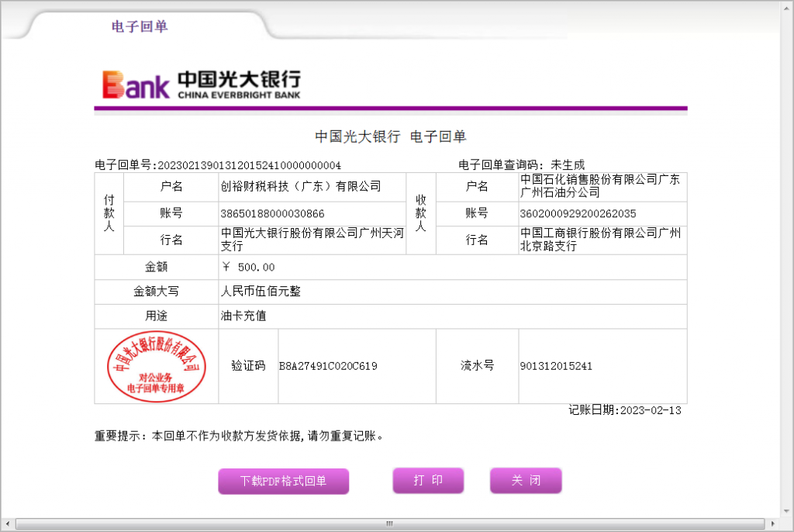Click the horizontal scrollbar left arrow
Screen dimensions: 794x532
[7, 525]
